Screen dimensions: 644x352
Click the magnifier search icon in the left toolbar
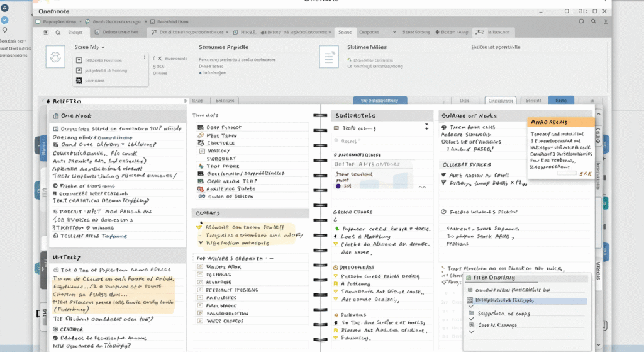click(x=58, y=32)
